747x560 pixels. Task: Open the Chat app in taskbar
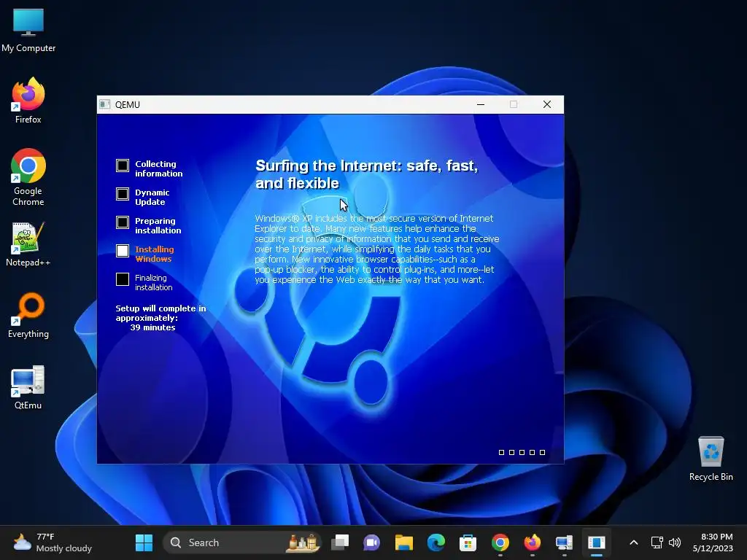click(371, 542)
